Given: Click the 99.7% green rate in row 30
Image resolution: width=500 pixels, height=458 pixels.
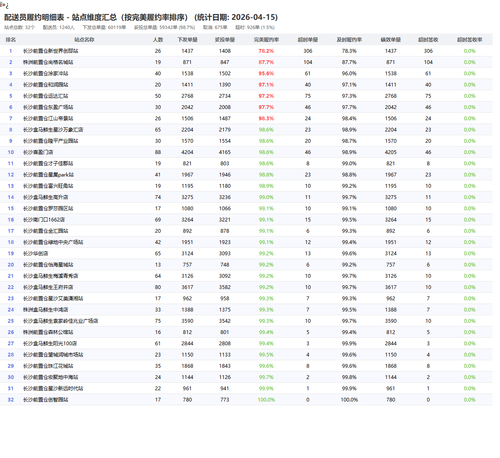Looking at the screenshot, I should point(266,377).
